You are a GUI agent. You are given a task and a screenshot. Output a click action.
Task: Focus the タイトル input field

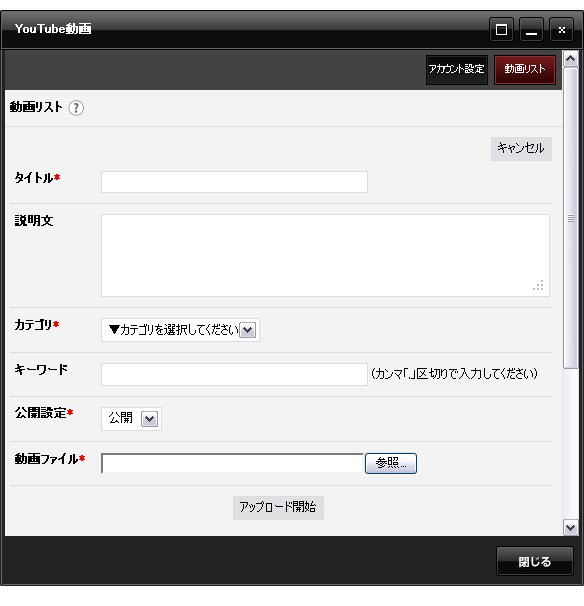click(x=234, y=182)
